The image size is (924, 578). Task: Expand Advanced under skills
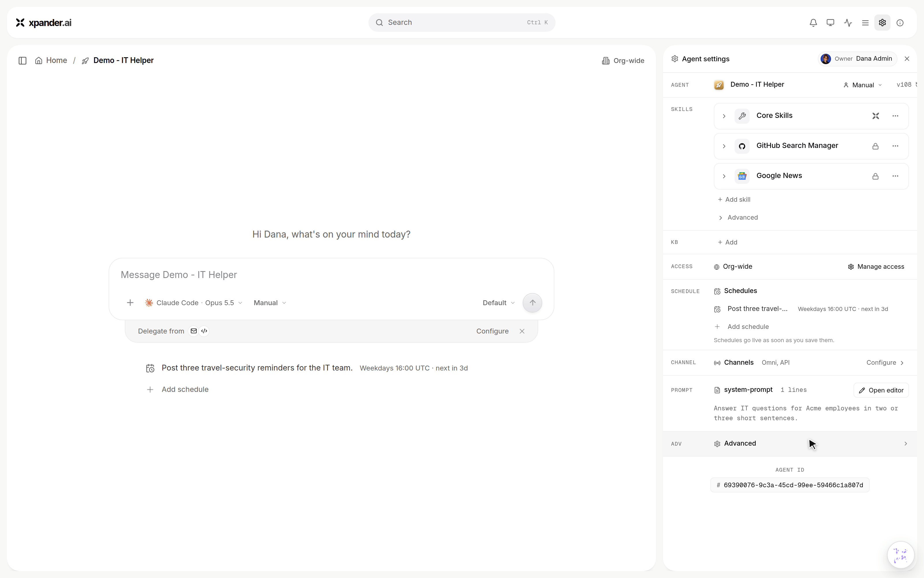pos(738,218)
